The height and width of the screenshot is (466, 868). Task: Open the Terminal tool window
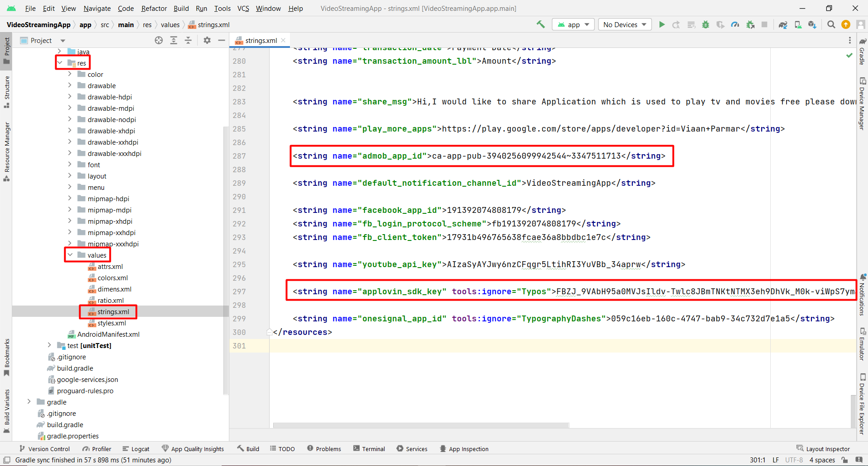click(369, 449)
